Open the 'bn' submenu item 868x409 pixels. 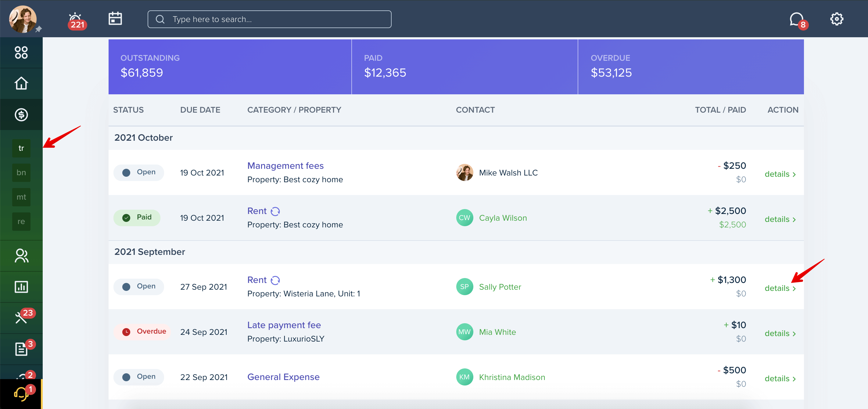pyautogui.click(x=21, y=173)
